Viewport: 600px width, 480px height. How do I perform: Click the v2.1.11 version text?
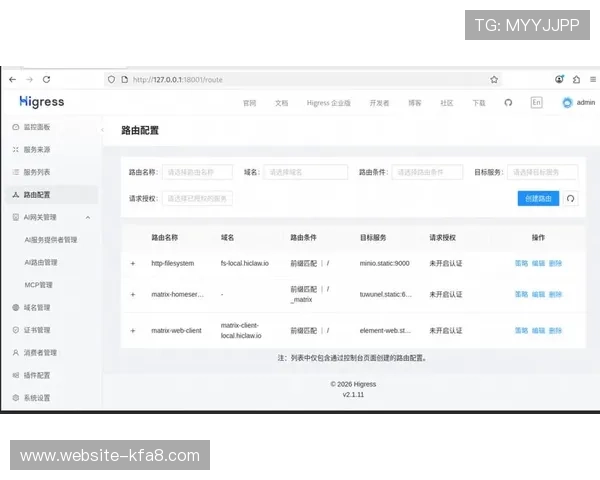click(353, 395)
